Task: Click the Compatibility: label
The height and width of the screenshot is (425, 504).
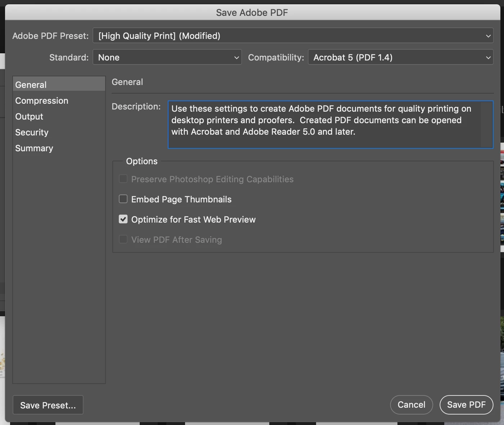Action: click(x=276, y=58)
